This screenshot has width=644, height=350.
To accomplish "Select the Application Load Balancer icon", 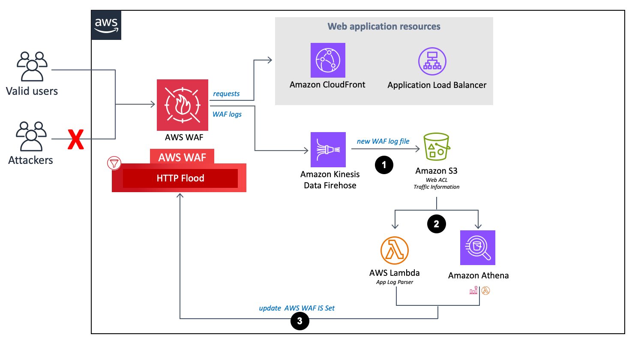I will (432, 61).
